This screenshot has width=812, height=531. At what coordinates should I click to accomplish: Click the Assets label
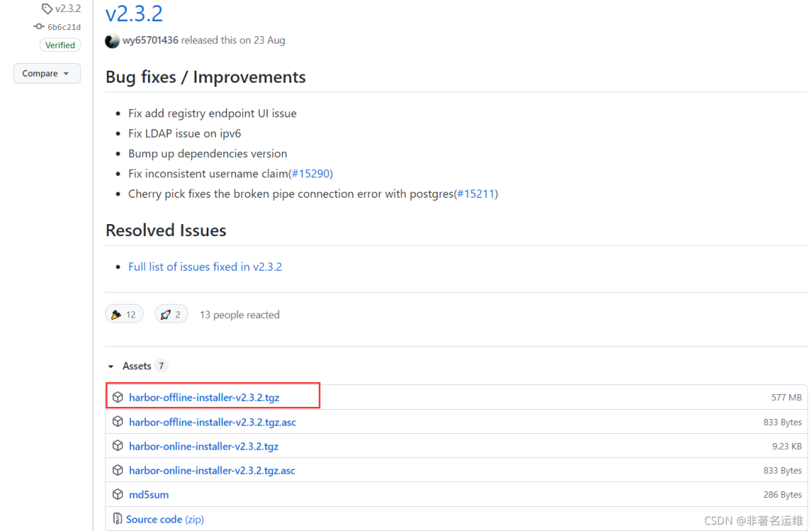pos(137,366)
